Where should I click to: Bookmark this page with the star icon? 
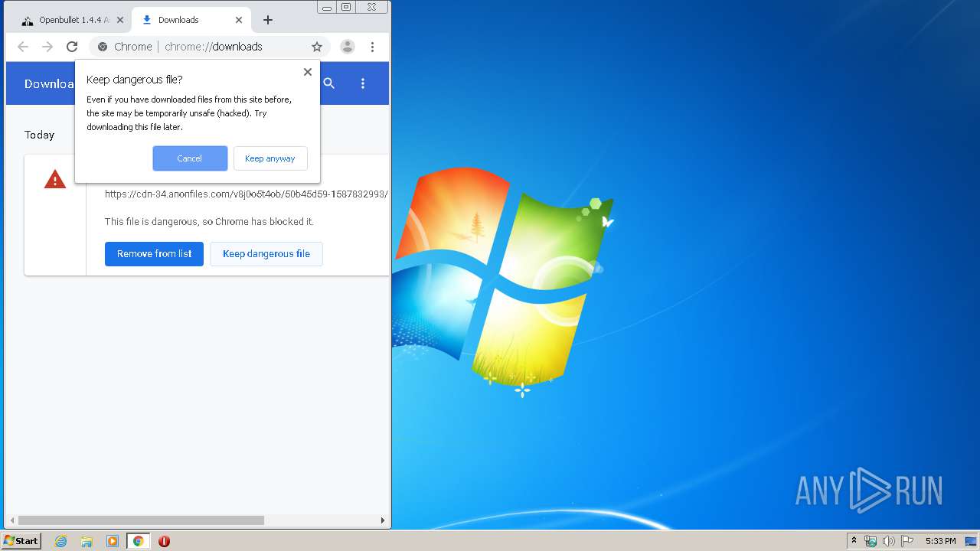317,47
